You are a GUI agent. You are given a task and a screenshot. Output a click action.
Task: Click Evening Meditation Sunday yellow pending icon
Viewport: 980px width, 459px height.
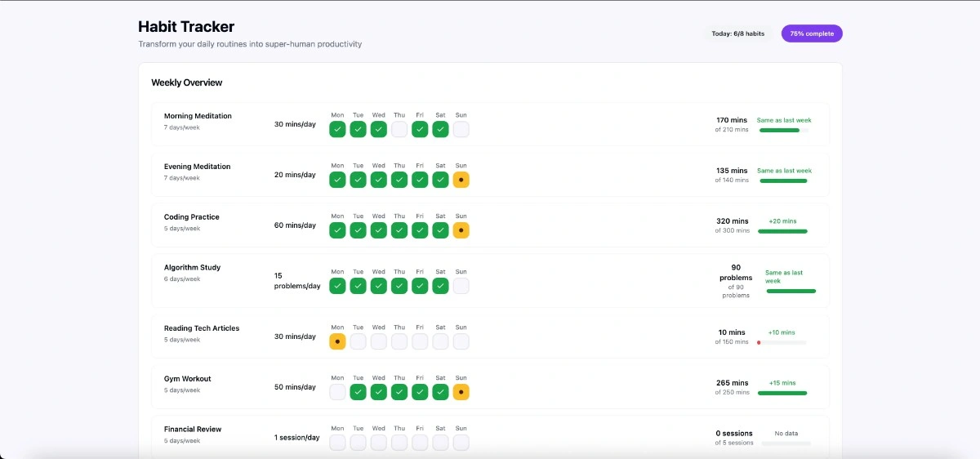point(461,180)
